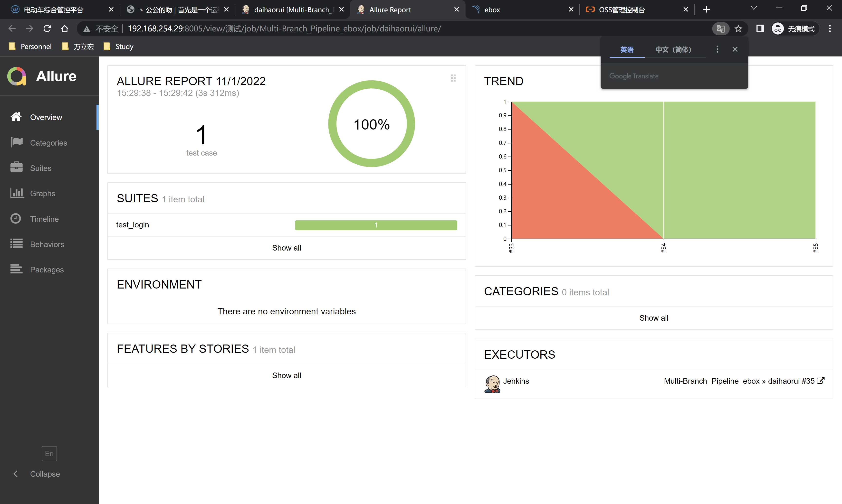Screen dimensions: 842x504
Task: Open the Packages icon in sidebar
Action: (16, 269)
